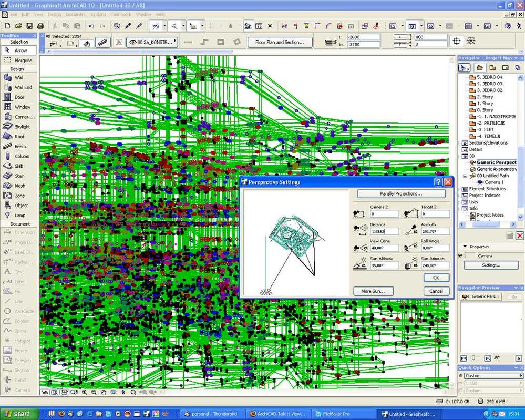Click the New document toolbar icon
Image resolution: width=525 pixels, height=420 pixels.
tap(8, 26)
